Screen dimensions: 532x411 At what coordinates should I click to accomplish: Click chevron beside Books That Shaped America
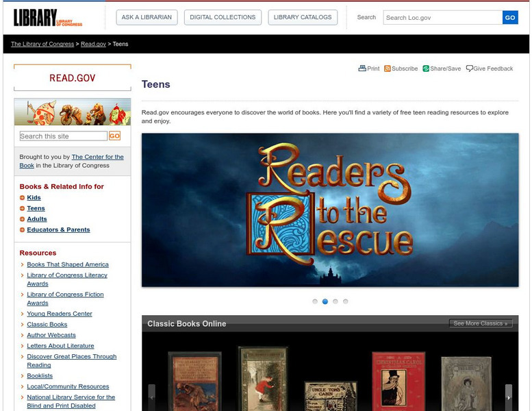click(x=22, y=264)
